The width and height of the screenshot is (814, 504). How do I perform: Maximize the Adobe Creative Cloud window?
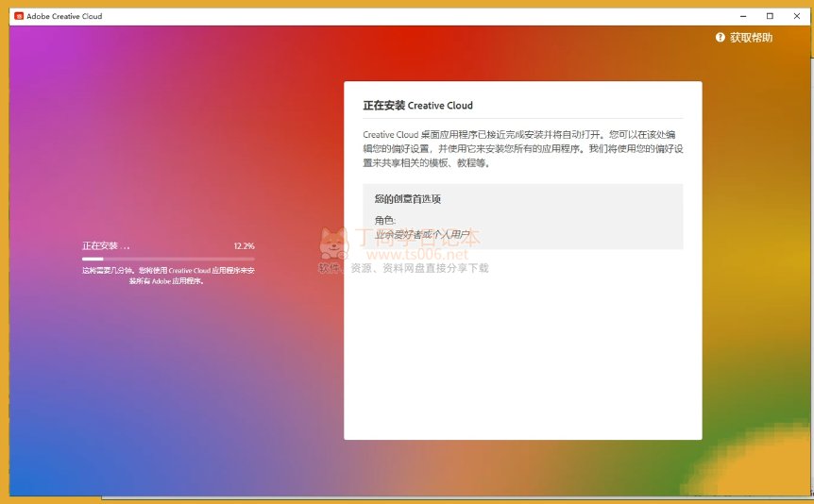770,16
